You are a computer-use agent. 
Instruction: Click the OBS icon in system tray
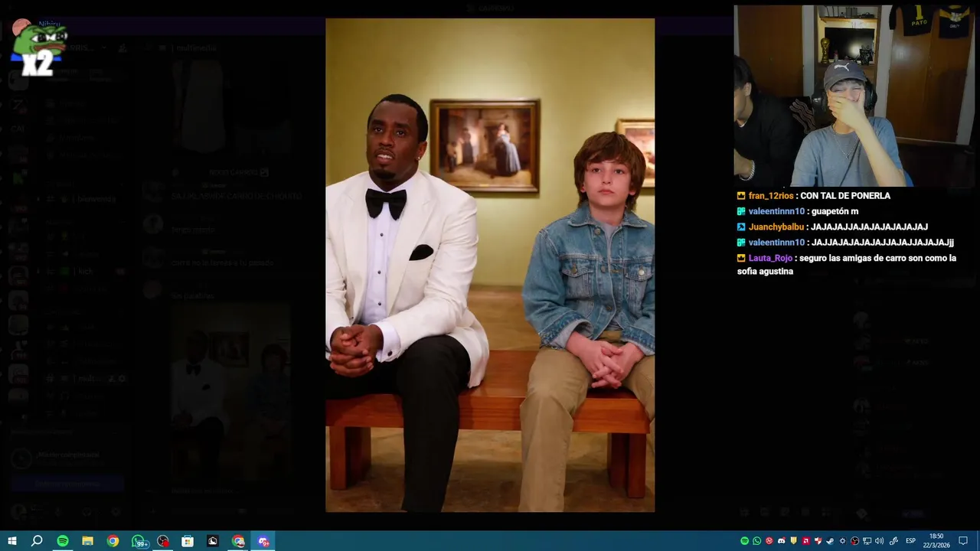pos(855,541)
